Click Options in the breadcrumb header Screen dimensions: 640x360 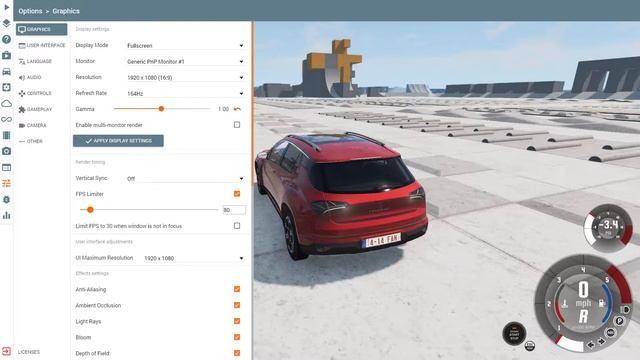pyautogui.click(x=30, y=11)
